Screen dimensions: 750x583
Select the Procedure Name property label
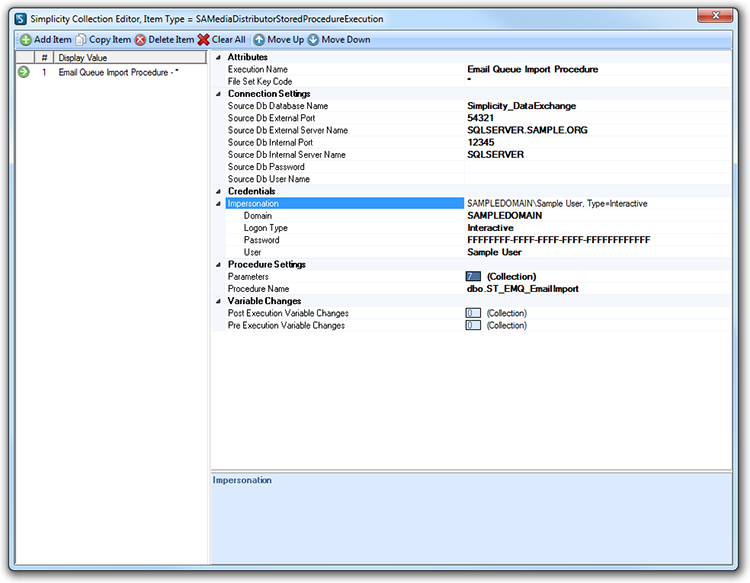click(258, 289)
